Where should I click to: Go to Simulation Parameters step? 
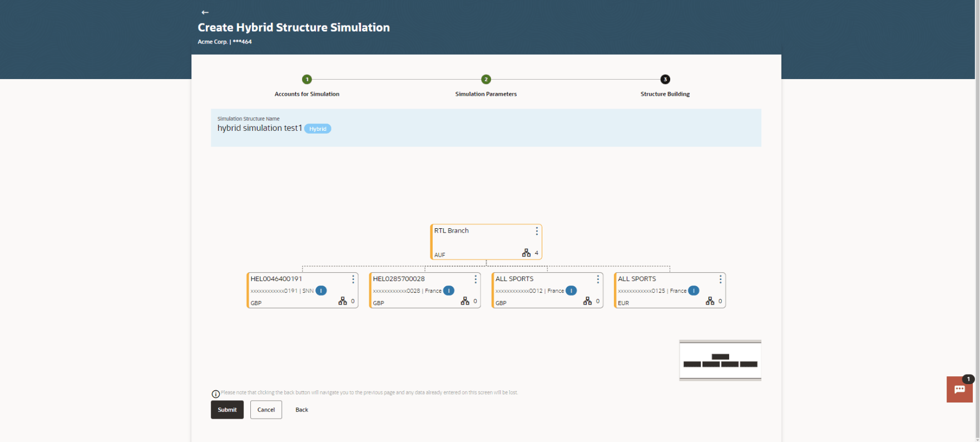click(x=486, y=80)
